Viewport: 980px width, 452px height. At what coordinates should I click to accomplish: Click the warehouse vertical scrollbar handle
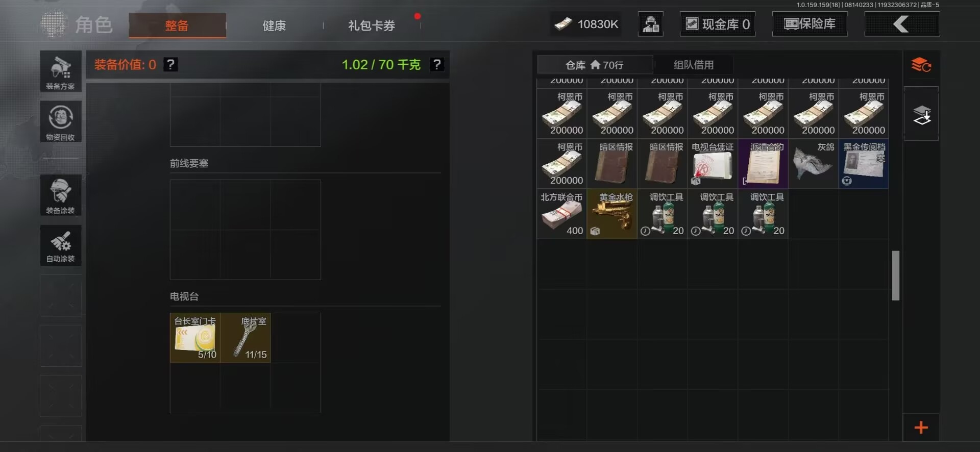click(895, 275)
